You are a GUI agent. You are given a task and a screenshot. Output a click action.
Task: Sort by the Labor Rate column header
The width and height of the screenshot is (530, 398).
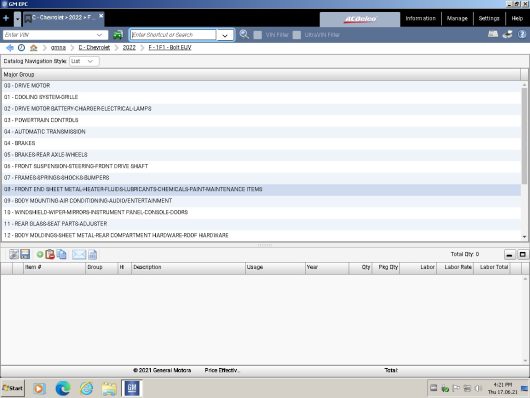(x=455, y=267)
